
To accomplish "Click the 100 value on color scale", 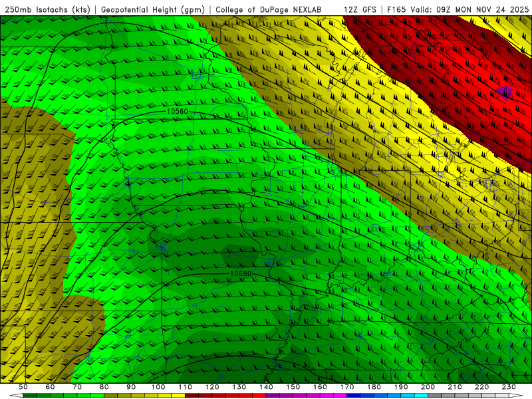I will pyautogui.click(x=158, y=387).
